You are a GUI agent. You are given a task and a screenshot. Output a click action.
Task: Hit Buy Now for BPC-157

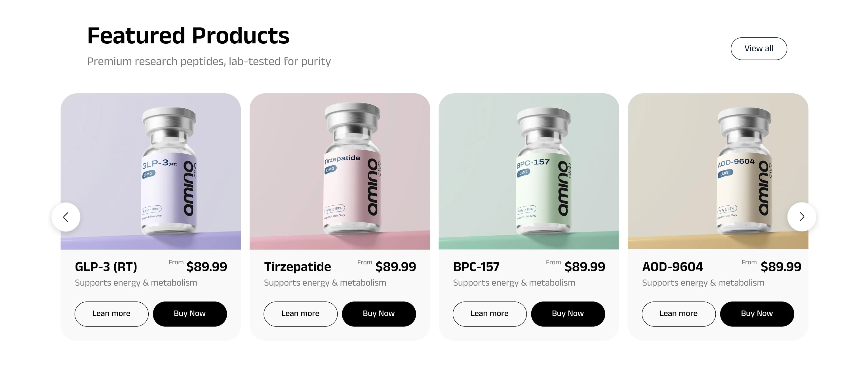568,314
